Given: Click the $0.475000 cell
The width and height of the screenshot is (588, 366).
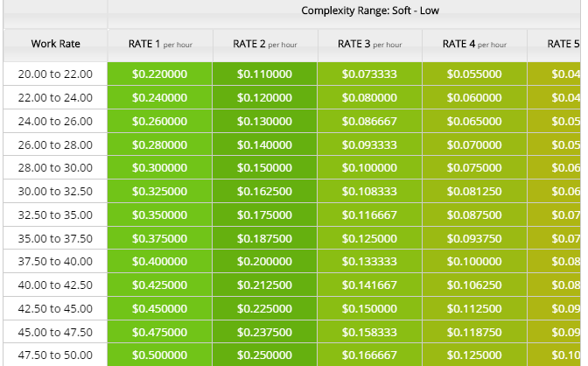Looking at the screenshot, I should [160, 332].
